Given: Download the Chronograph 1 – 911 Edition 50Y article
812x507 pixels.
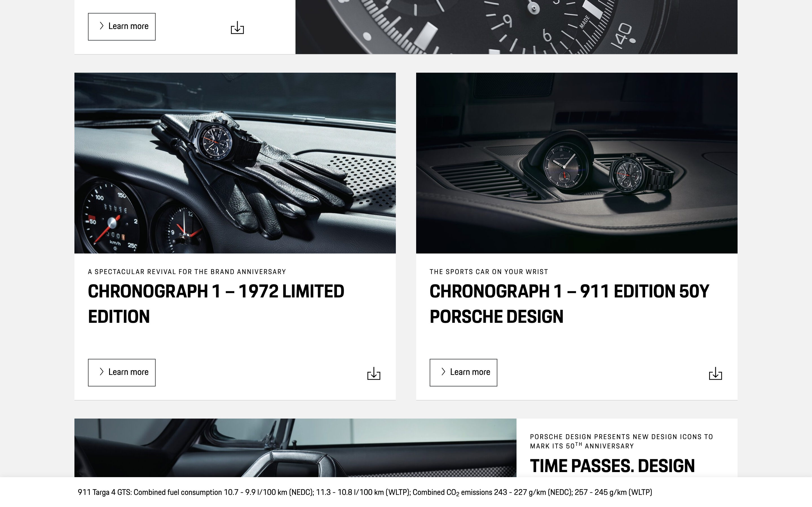Looking at the screenshot, I should point(715,373).
